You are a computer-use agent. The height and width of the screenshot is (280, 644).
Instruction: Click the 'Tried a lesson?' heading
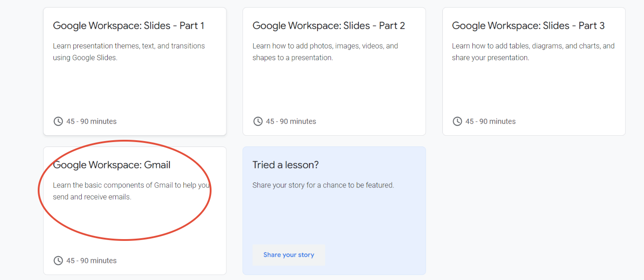pyautogui.click(x=286, y=165)
